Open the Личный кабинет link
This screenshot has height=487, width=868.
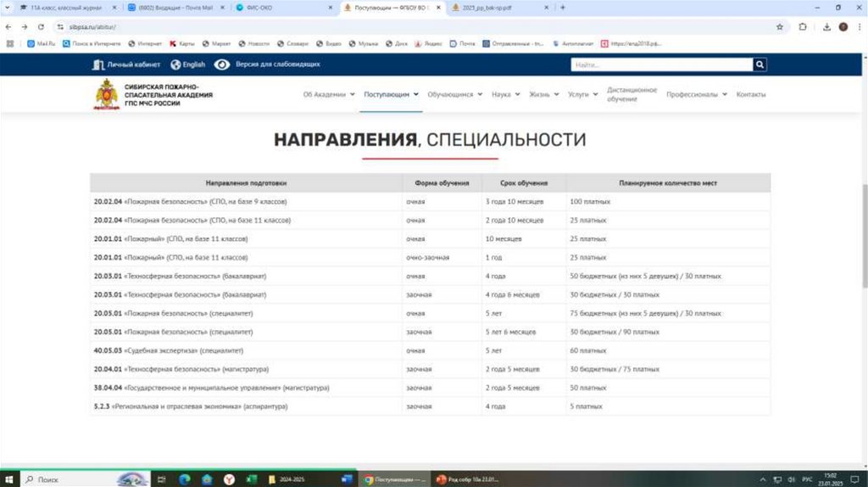coord(126,64)
